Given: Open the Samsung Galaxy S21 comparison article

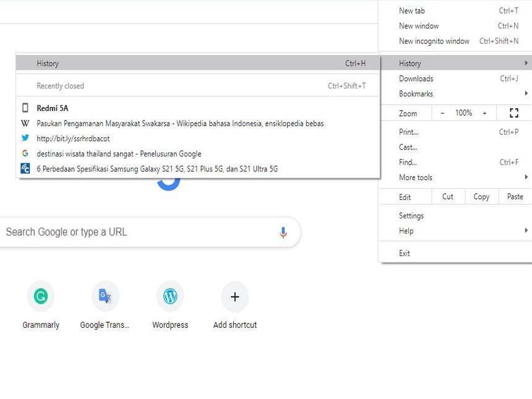Looking at the screenshot, I should [157, 168].
